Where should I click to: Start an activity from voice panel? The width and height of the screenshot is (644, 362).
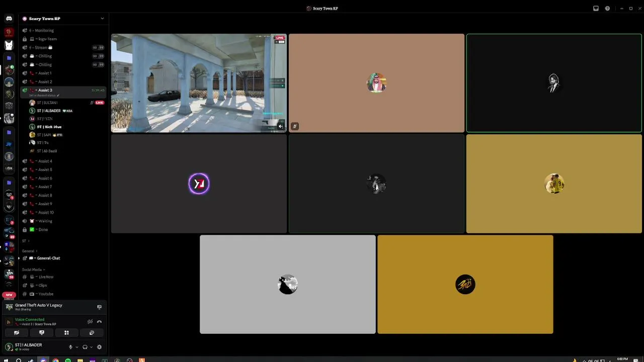66,332
